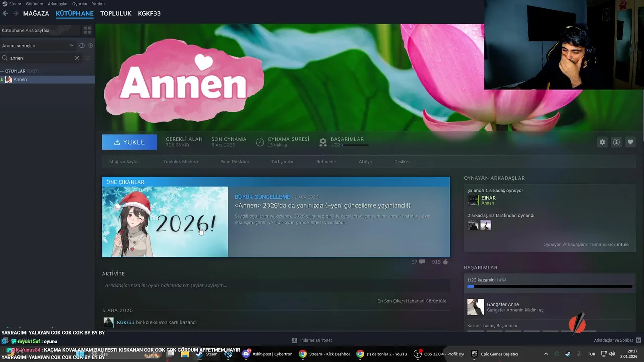The width and height of the screenshot is (644, 362).
Task: Select Annen in the game list
Action: [47, 79]
